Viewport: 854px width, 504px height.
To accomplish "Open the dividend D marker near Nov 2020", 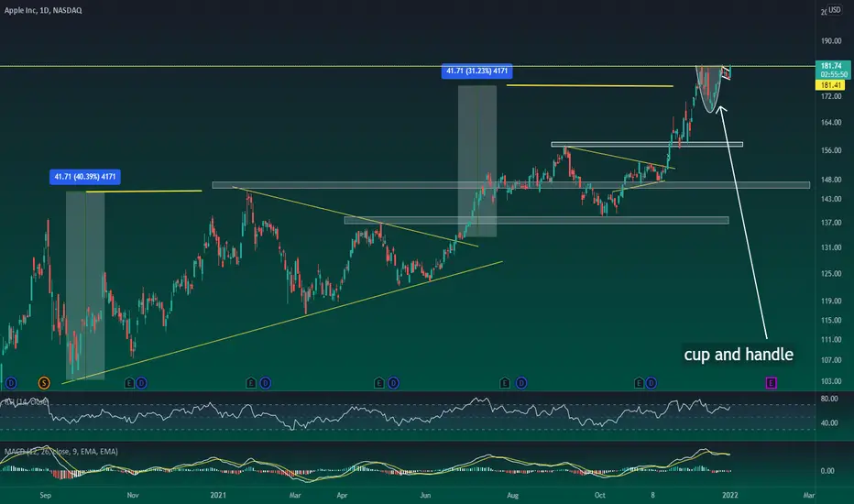I will pyautogui.click(x=141, y=383).
